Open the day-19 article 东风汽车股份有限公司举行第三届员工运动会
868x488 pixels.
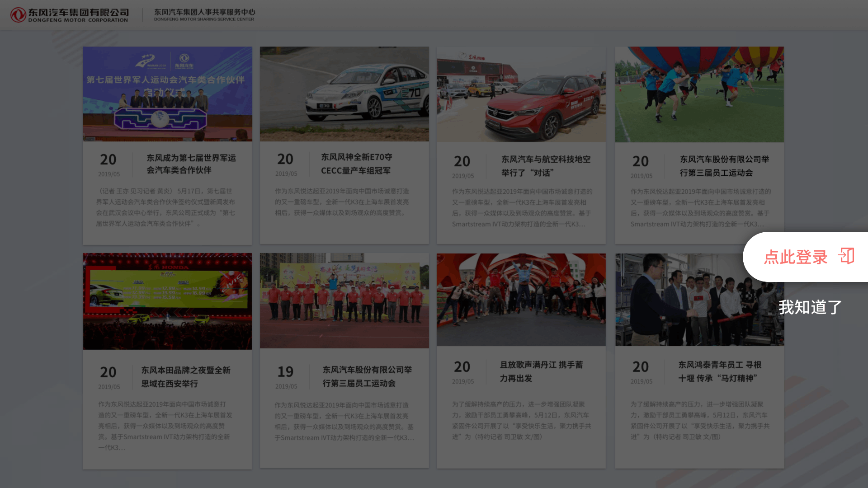[367, 376]
